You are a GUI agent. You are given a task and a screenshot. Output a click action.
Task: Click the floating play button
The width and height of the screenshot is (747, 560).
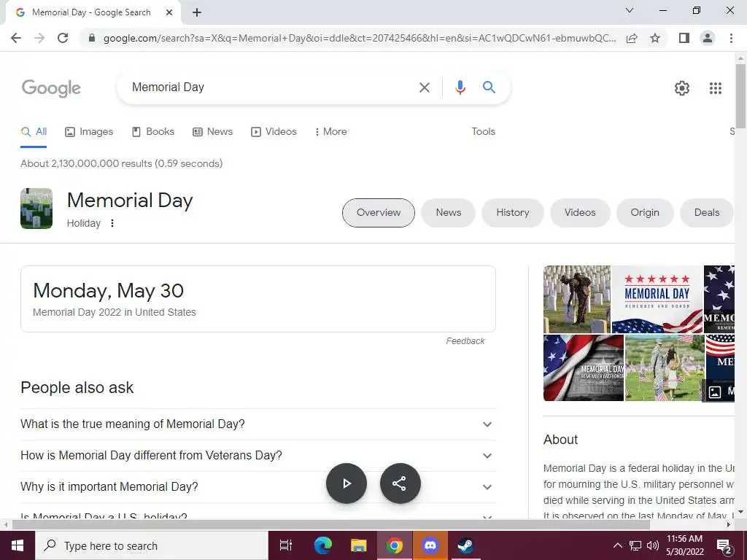(347, 483)
